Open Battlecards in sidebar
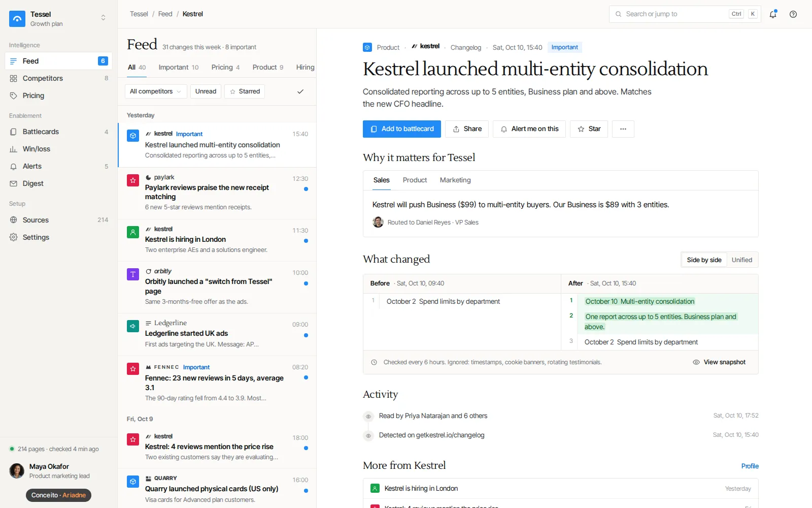The width and height of the screenshot is (812, 508). click(x=59, y=132)
